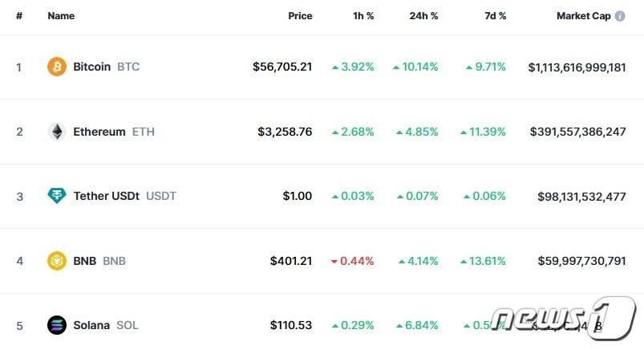Open the Solana coin page link
644x350 pixels.
[91, 325]
